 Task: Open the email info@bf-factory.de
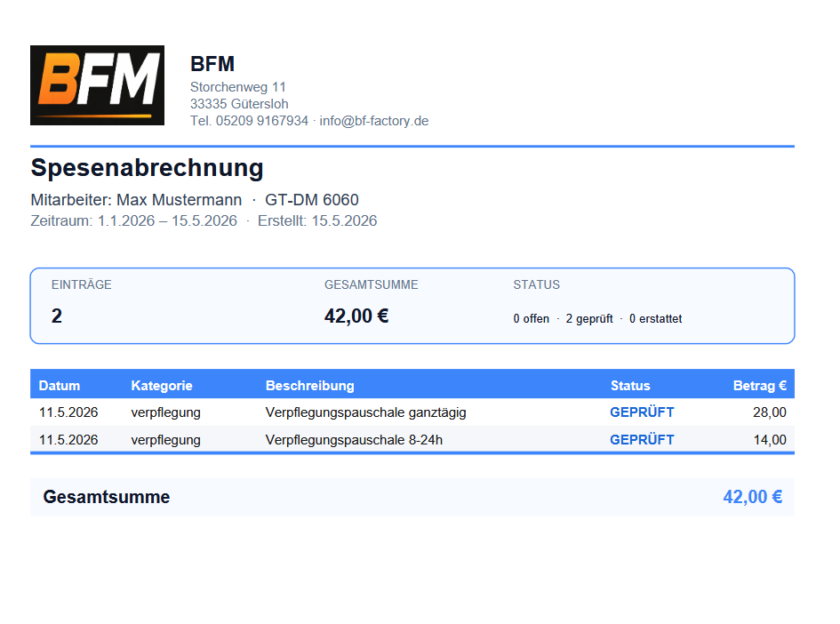tap(374, 121)
